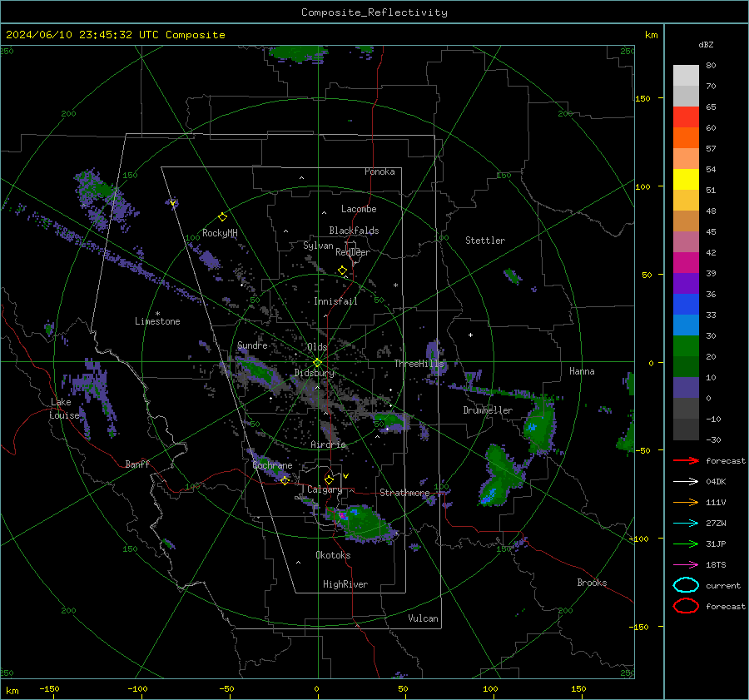This screenshot has width=749, height=700.
Task: Click the Banff label
Action: (137, 464)
